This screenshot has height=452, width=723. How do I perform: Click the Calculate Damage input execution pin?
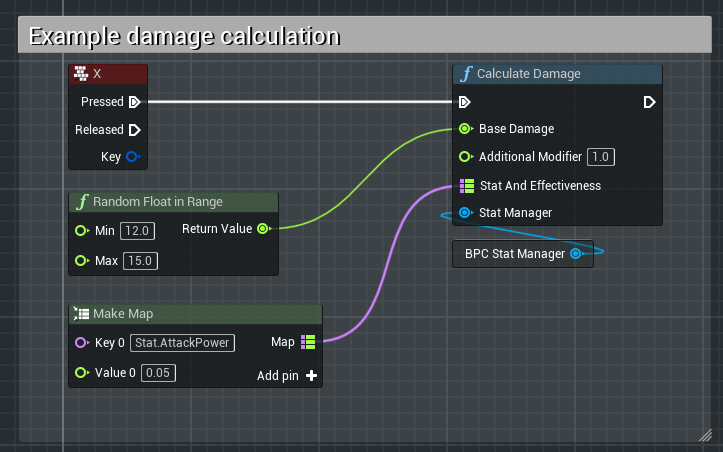(464, 101)
